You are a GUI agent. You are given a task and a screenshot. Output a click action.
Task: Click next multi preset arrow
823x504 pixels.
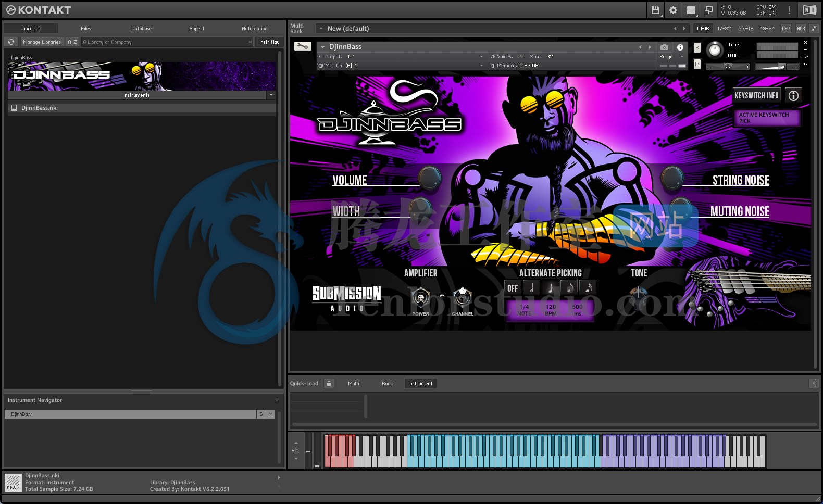click(x=684, y=29)
